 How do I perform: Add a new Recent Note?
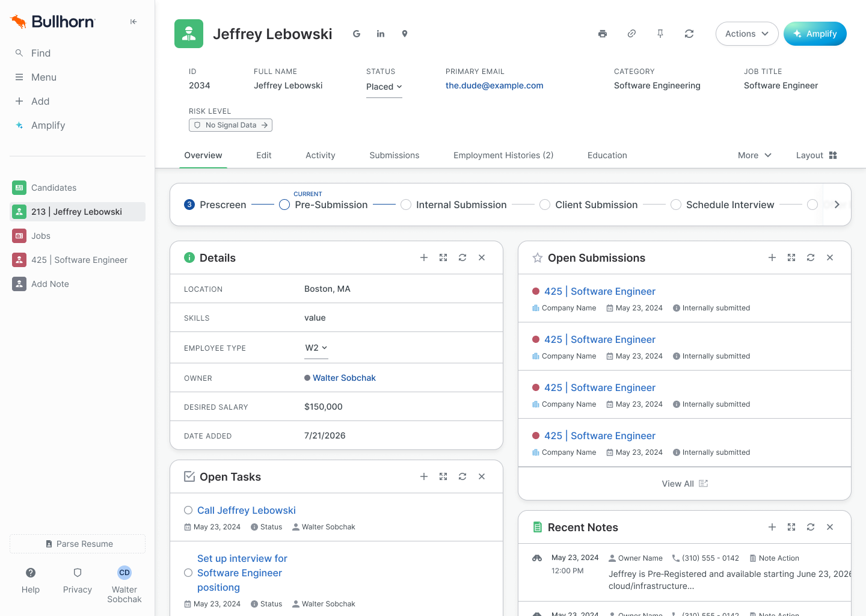(772, 527)
